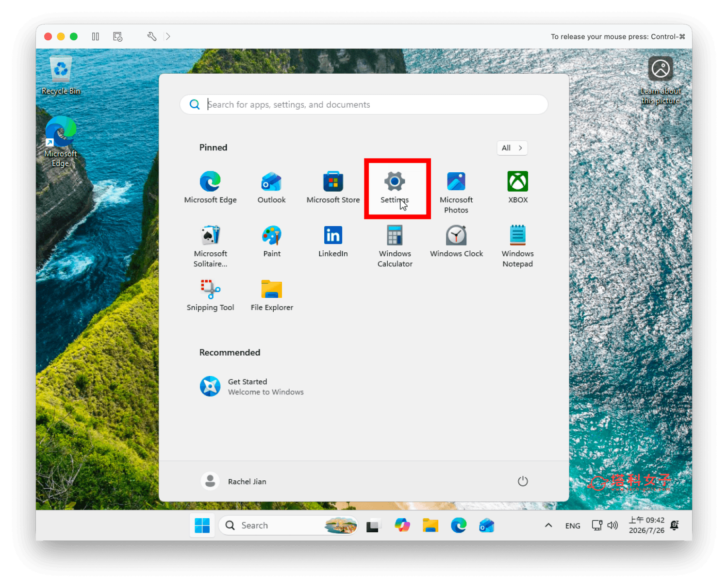Open the Snipping Tool
The image size is (728, 588).
pos(210,295)
